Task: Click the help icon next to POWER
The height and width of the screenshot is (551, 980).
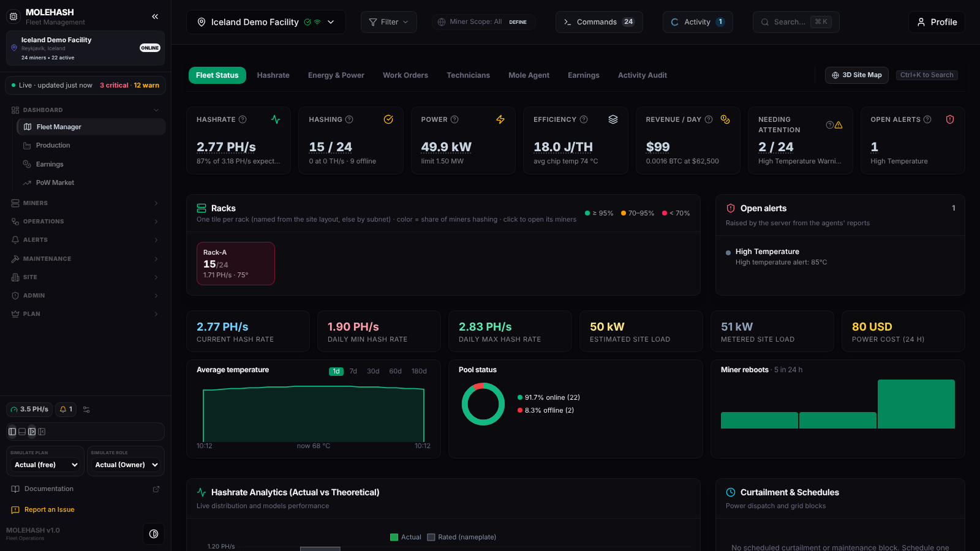Action: point(454,119)
